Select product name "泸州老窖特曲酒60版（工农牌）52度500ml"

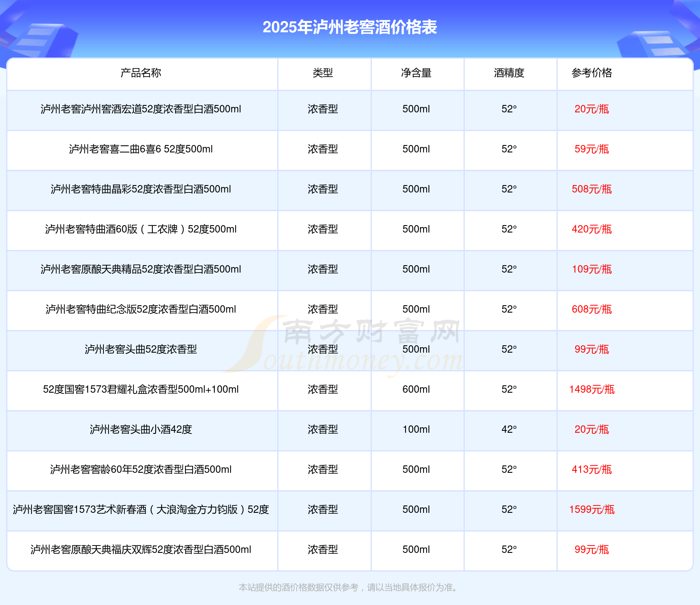pyautogui.click(x=141, y=229)
